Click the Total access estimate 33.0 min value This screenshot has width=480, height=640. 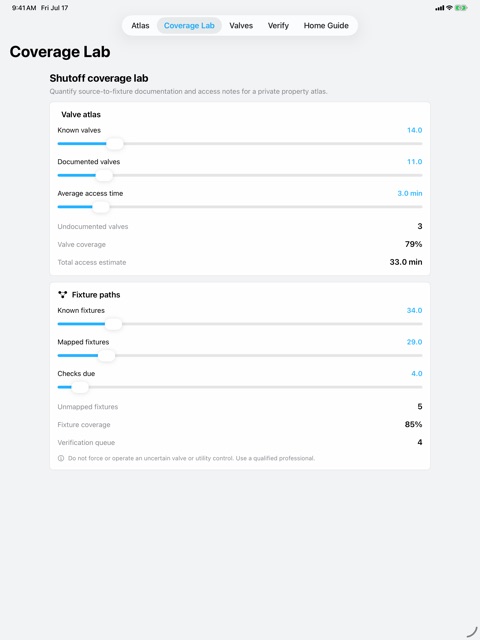(406, 262)
